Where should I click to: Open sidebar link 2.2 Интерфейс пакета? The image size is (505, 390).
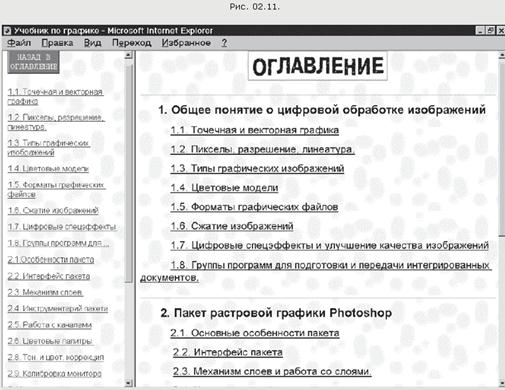(49, 276)
